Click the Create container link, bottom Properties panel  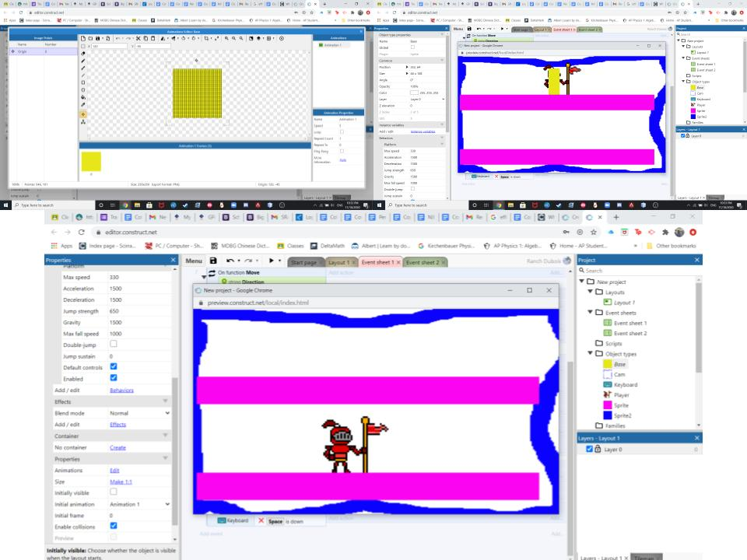pyautogui.click(x=117, y=447)
